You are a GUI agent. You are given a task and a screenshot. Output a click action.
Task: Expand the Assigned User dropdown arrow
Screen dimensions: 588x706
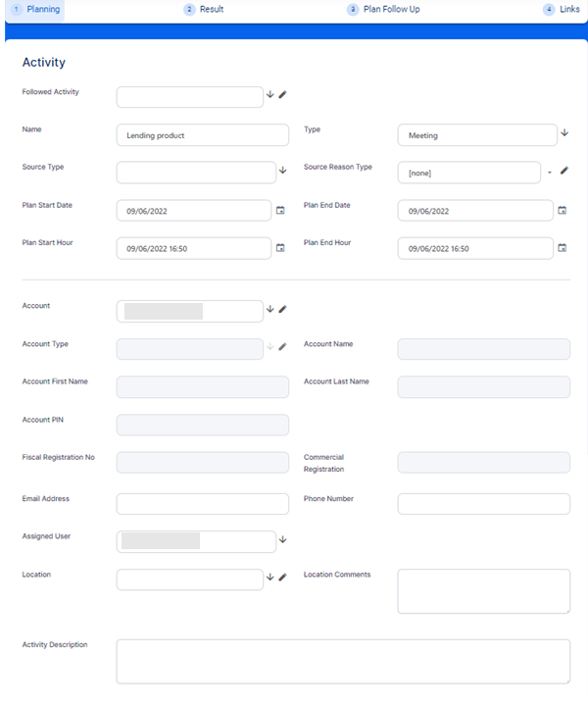[x=282, y=539]
